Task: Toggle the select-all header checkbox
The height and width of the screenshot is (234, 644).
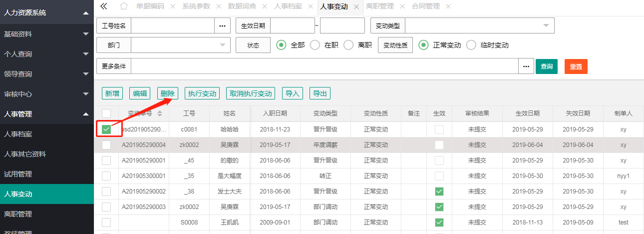Action: coord(106,113)
